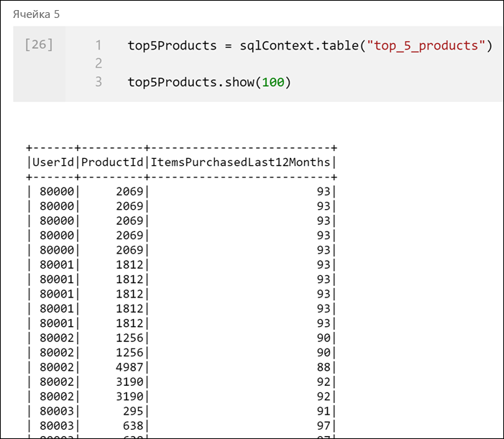Viewport: 504px width, 439px height.
Task: Click "top5Products" before the equals sign
Action: click(x=173, y=45)
